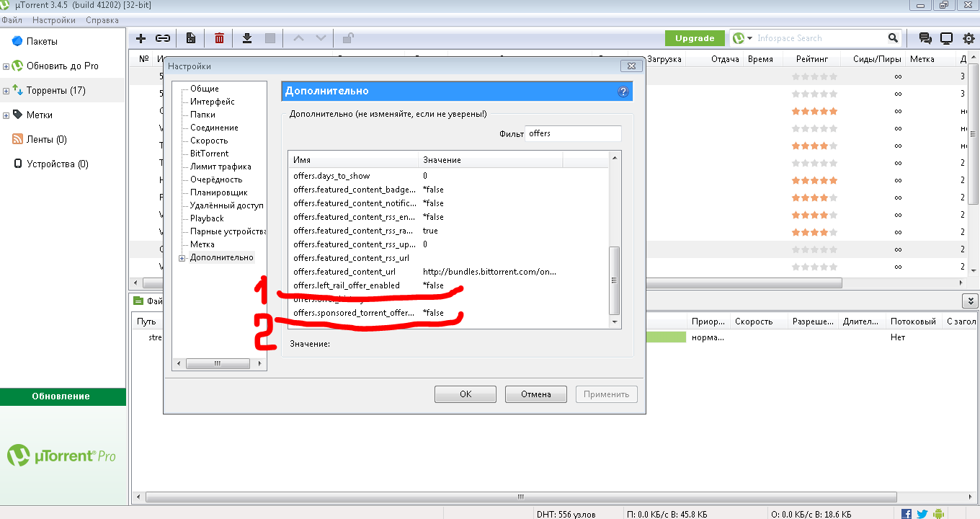Select BitTorrent in the settings tree
This screenshot has width=980, height=519.
click(x=210, y=154)
